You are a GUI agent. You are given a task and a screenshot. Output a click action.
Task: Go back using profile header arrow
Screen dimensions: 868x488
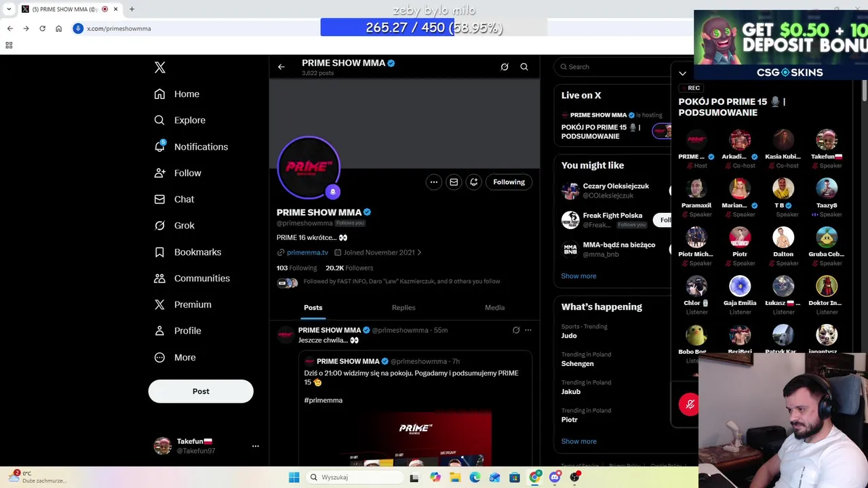coord(281,67)
